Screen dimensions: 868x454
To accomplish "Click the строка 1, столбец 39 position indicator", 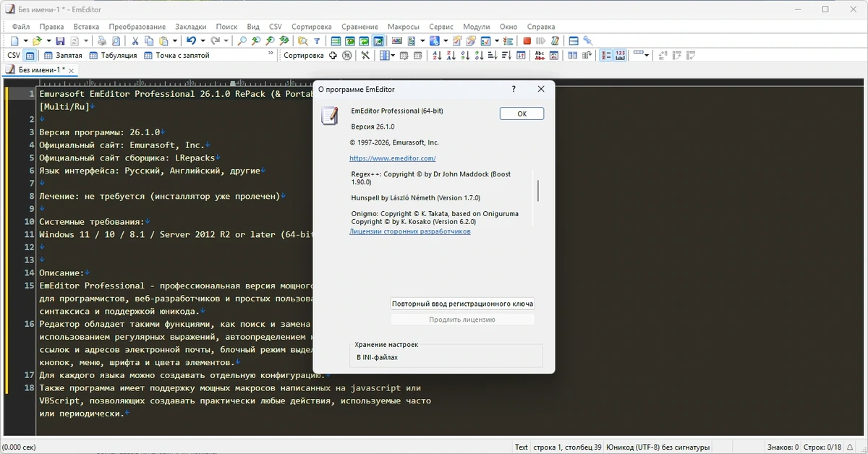I will 566,447.
